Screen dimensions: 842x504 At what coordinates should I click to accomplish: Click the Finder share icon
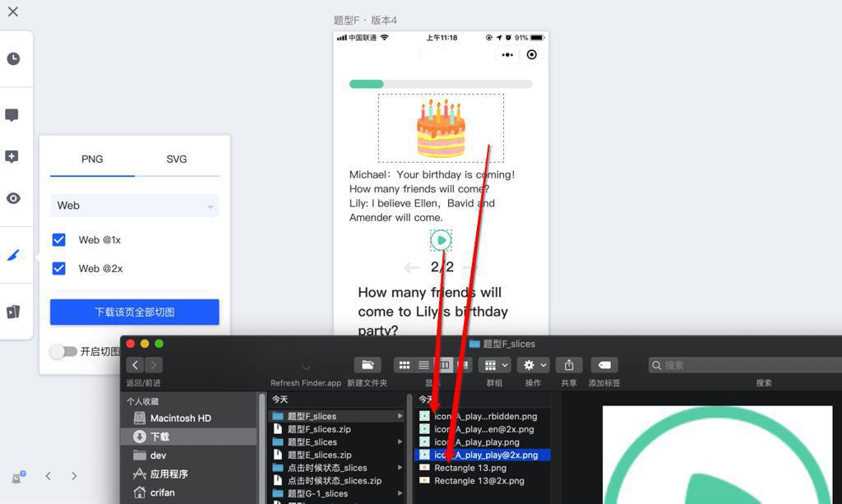point(569,365)
